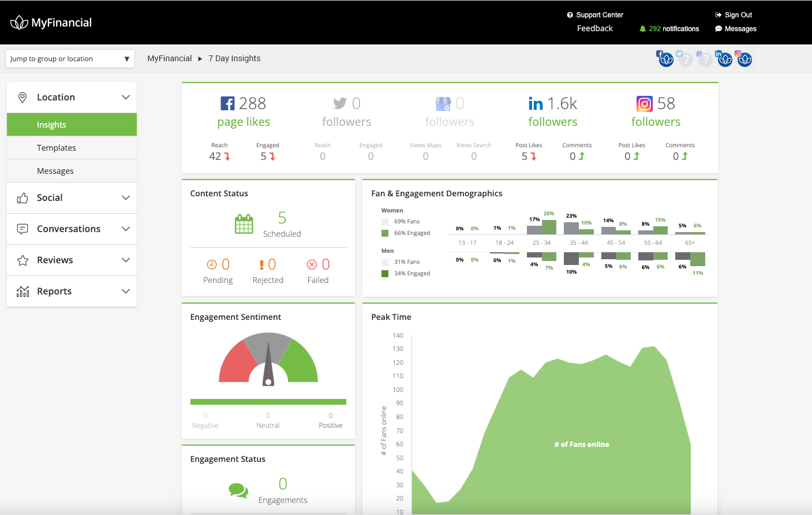The width and height of the screenshot is (812, 515).
Task: Click the MyFinancial breadcrumb link
Action: pyautogui.click(x=169, y=58)
